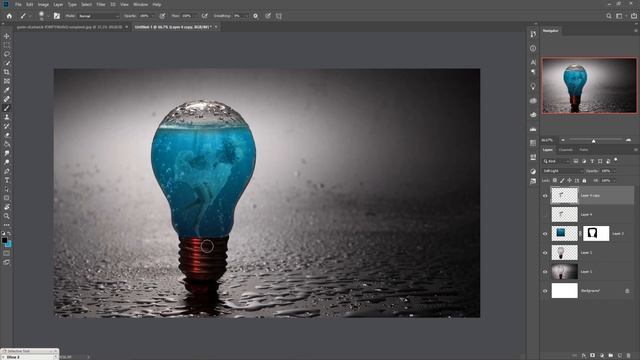Select the Path Selection tool
The width and height of the screenshot is (640, 360).
tap(7, 189)
